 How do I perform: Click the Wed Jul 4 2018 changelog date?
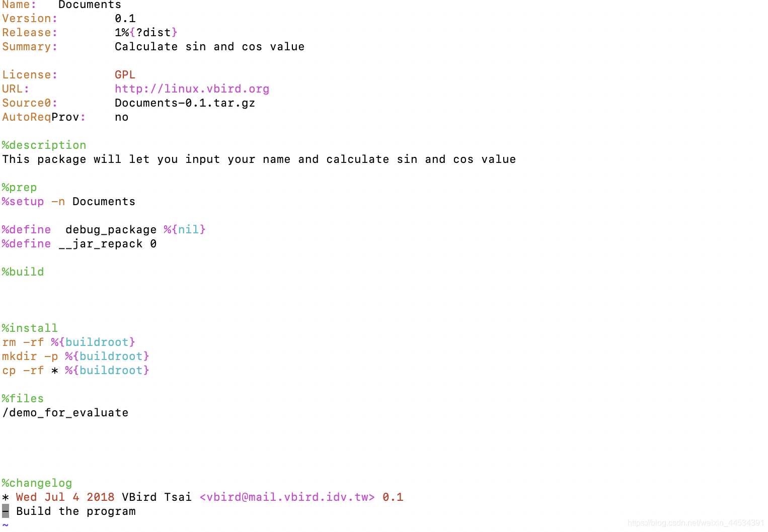(65, 497)
